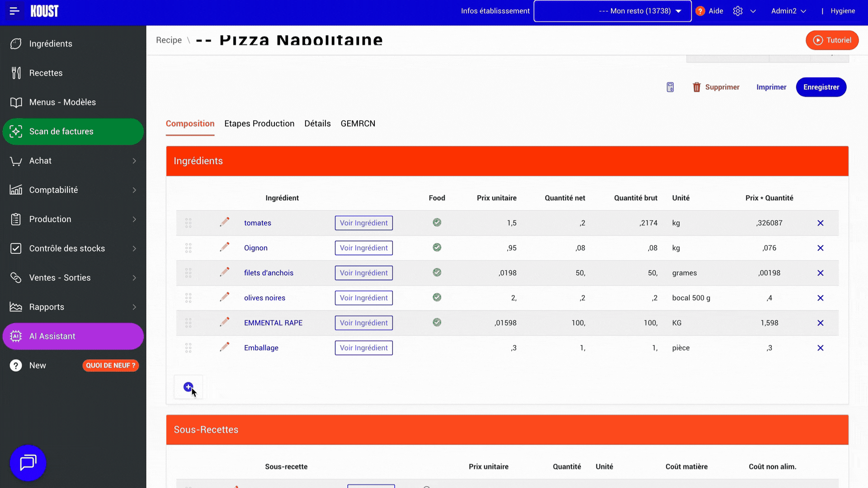Open the Recettes section
Screen dimensions: 868x488
[46, 73]
